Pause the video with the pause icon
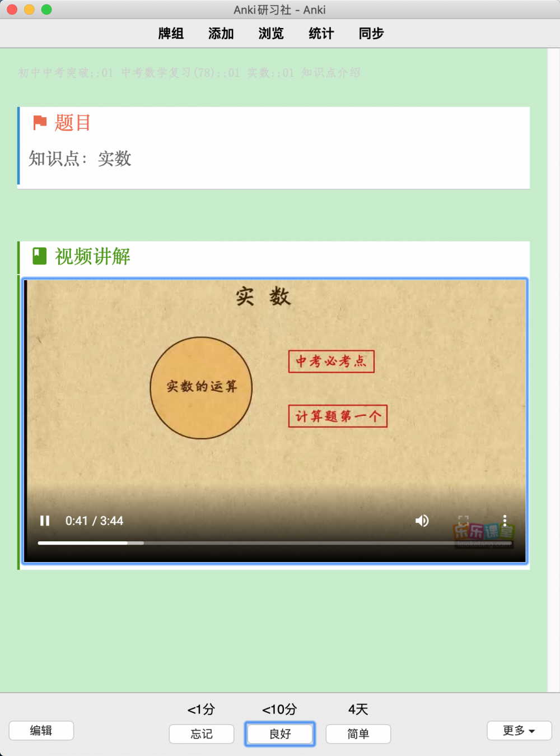Viewport: 560px width, 756px height. 45,521
